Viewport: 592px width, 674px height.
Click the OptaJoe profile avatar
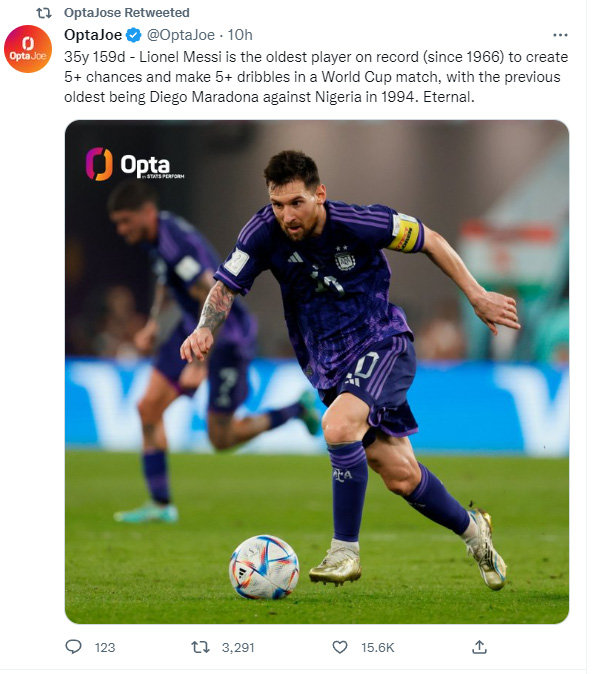coord(28,49)
